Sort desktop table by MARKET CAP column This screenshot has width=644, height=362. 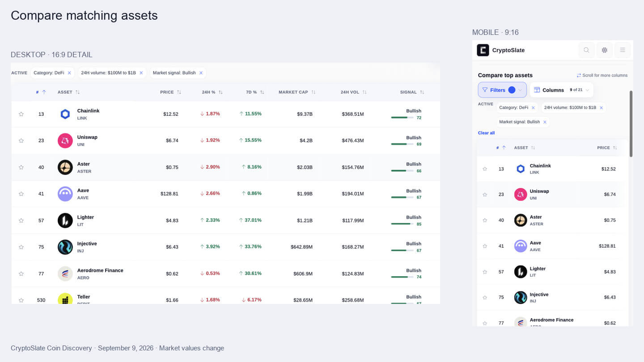pyautogui.click(x=297, y=92)
